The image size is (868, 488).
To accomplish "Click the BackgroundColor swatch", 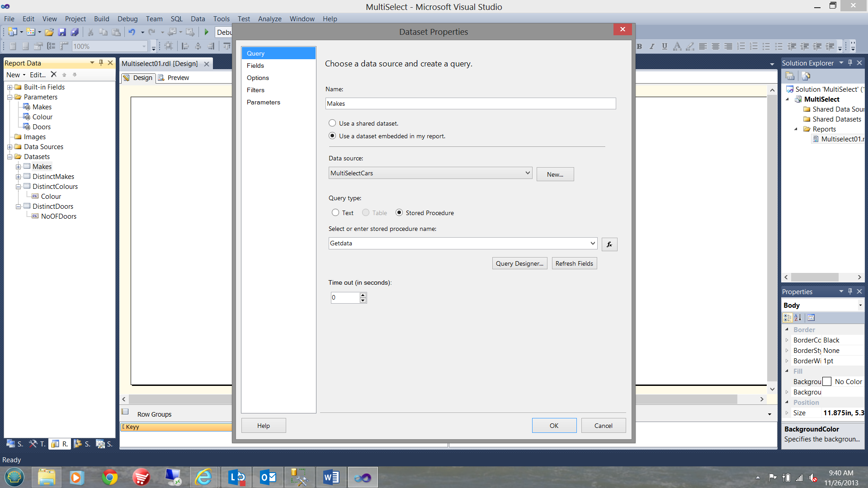I will (827, 382).
